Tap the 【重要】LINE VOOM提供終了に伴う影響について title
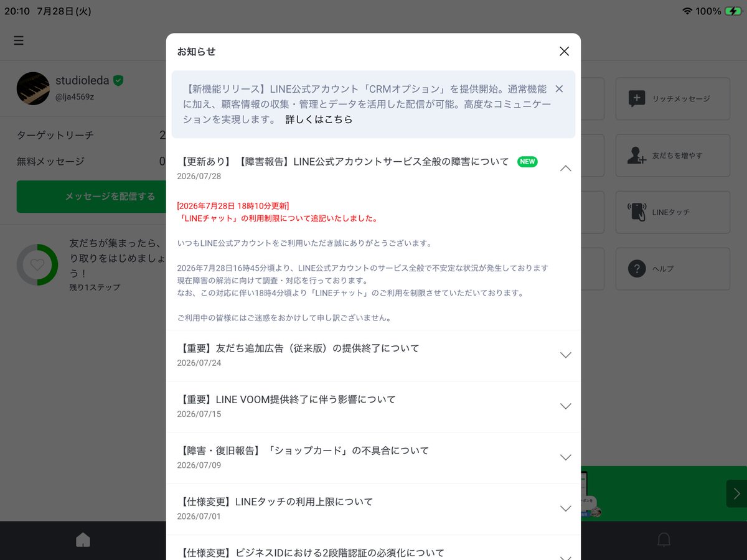Viewport: 747px width, 560px height. coord(287,399)
